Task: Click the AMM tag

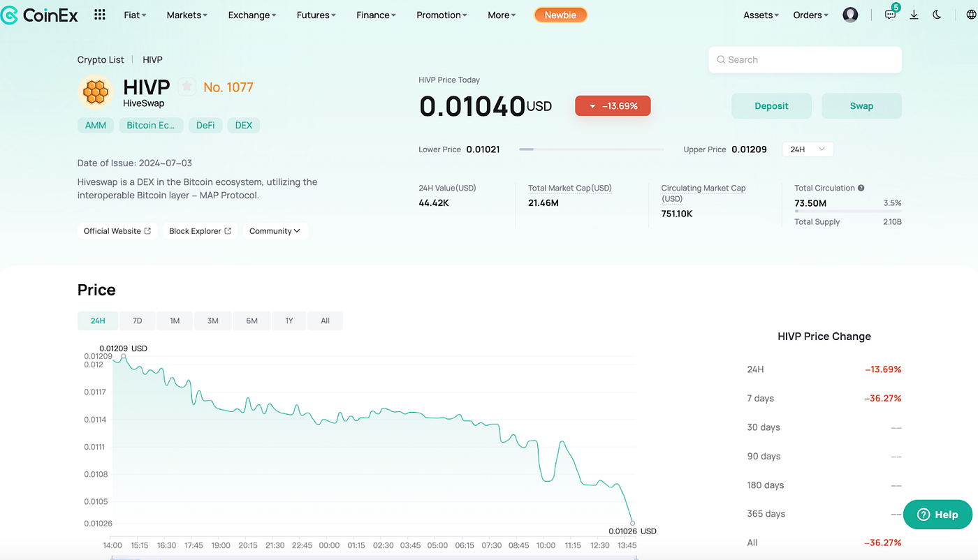Action: click(96, 126)
